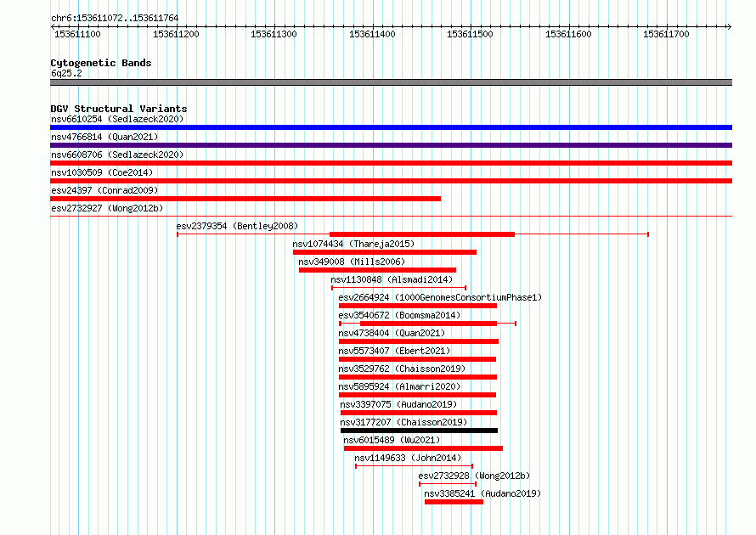The width and height of the screenshot is (756, 535).
Task: Click the left arrow end of the ruler
Action: click(53, 27)
